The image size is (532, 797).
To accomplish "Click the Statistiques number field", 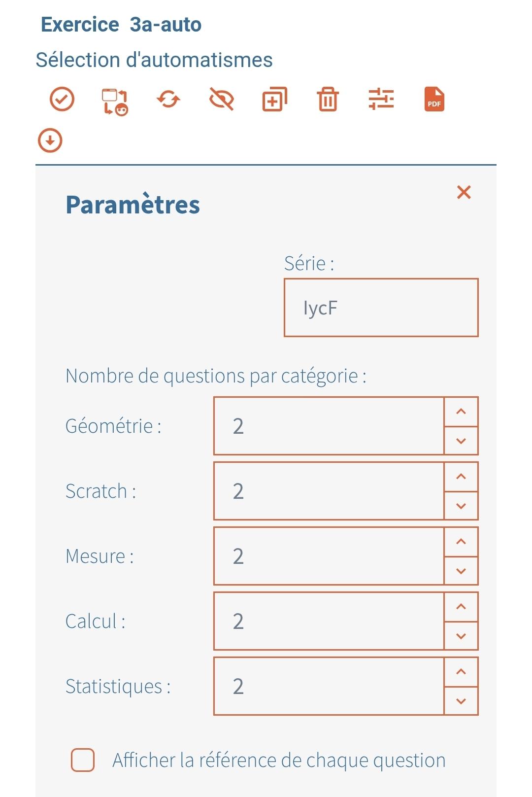I will (329, 686).
